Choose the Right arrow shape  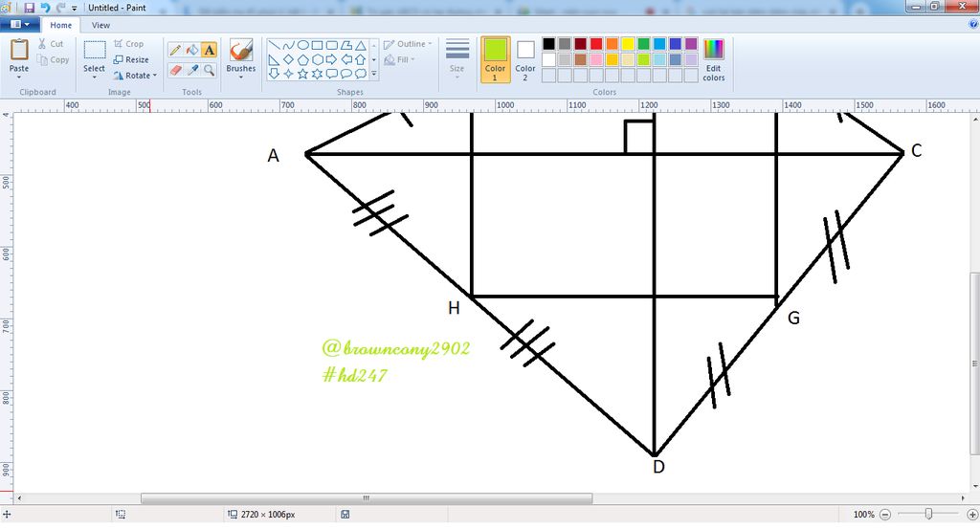coord(332,60)
